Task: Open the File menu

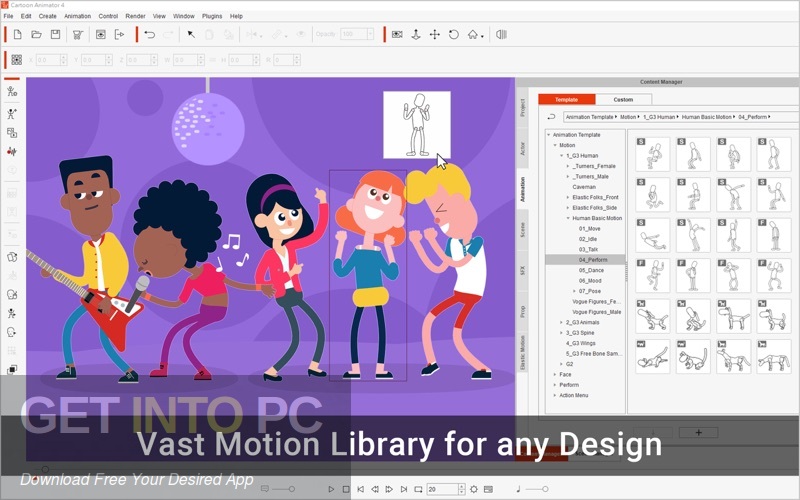Action: pyautogui.click(x=8, y=16)
